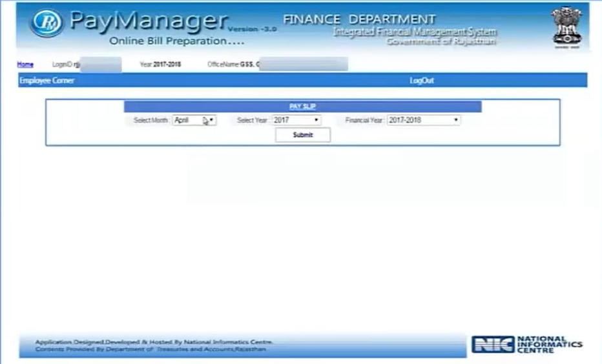Click the Submit button

(302, 135)
